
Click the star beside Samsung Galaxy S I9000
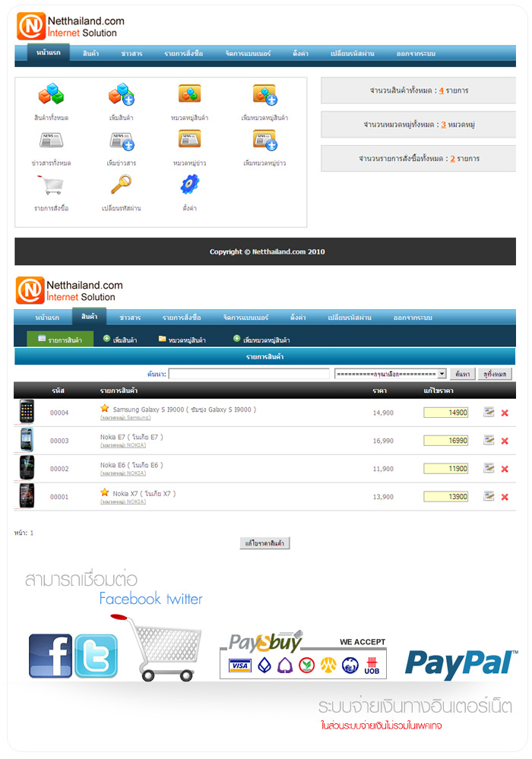click(105, 409)
